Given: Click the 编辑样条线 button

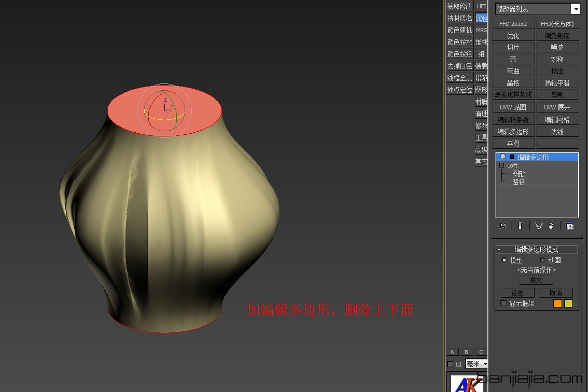Looking at the screenshot, I should (513, 120).
